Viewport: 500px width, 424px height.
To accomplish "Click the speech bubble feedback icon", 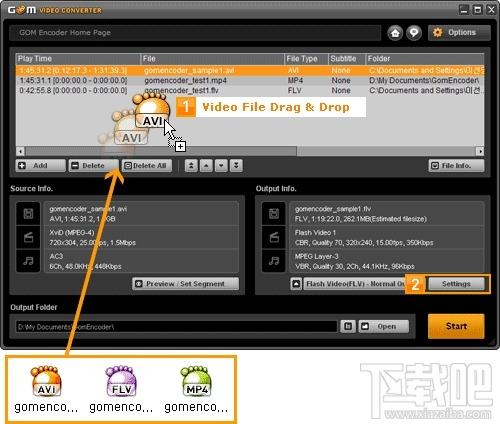I will point(414,33).
